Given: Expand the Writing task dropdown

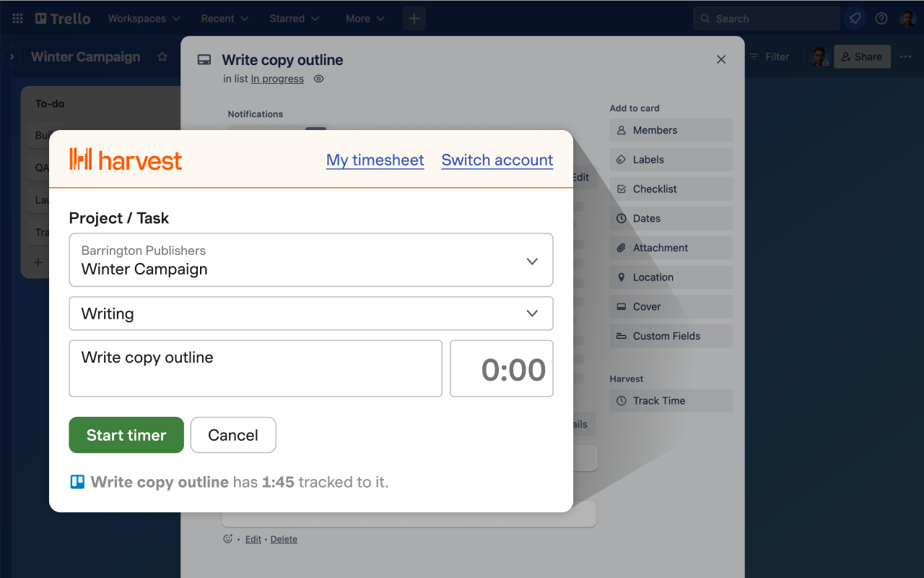Looking at the screenshot, I should pos(311,314).
